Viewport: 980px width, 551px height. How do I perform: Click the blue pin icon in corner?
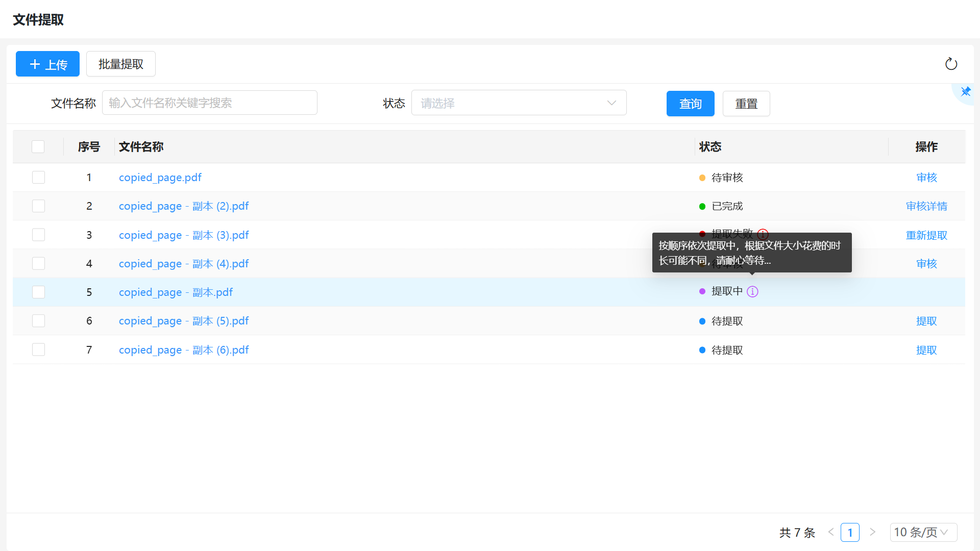point(966,92)
